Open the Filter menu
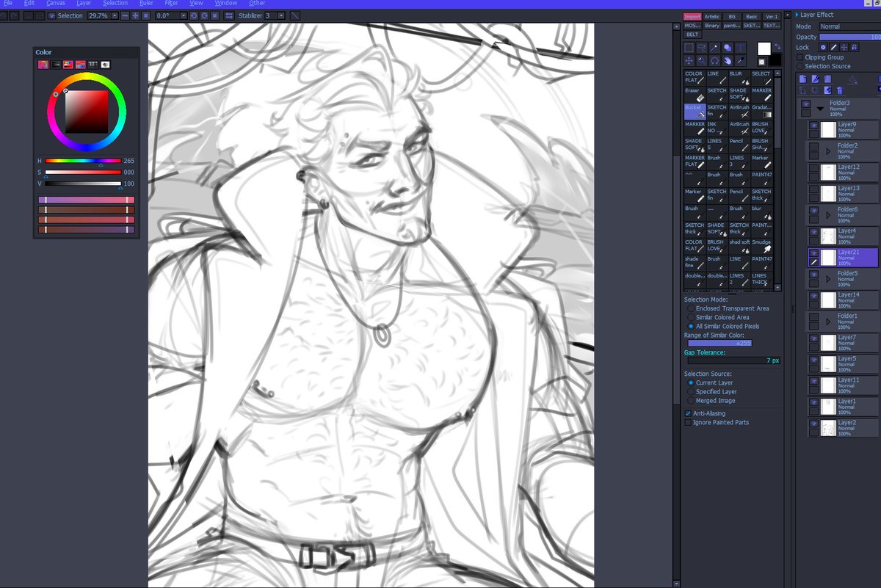This screenshot has width=881, height=588. click(170, 3)
